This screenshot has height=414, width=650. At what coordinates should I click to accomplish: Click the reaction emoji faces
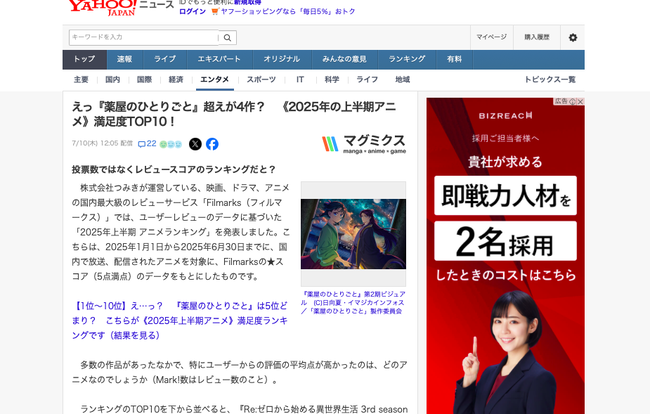click(x=171, y=144)
